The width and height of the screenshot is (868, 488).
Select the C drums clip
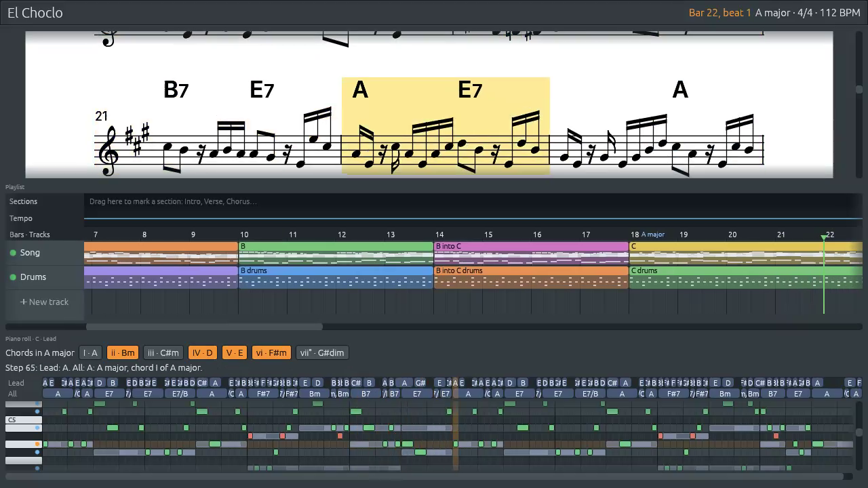pos(746,277)
